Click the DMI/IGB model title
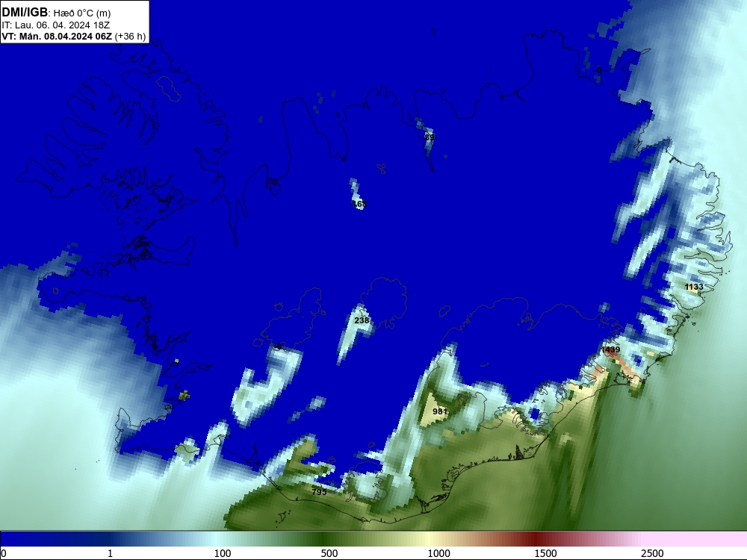The image size is (747, 560). click(x=25, y=13)
